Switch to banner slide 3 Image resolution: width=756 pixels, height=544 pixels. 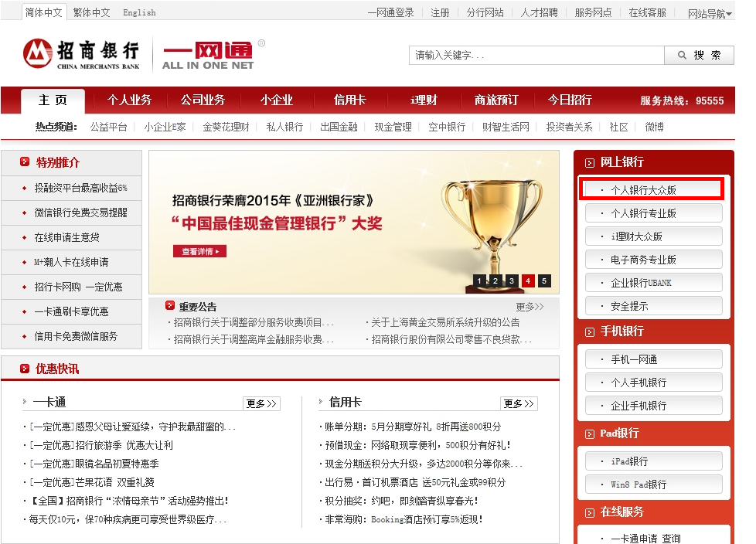tap(512, 280)
